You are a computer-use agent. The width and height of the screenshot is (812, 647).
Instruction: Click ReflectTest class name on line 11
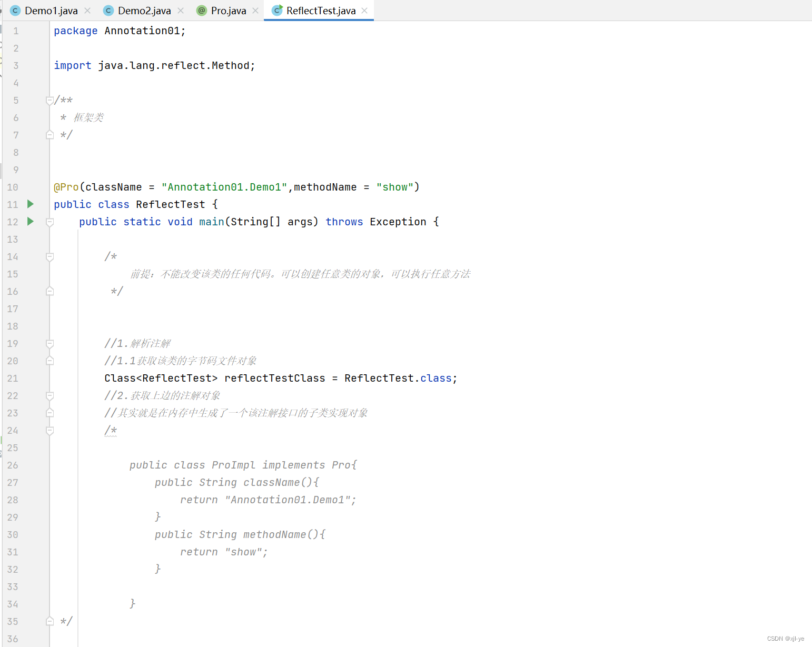tap(171, 204)
